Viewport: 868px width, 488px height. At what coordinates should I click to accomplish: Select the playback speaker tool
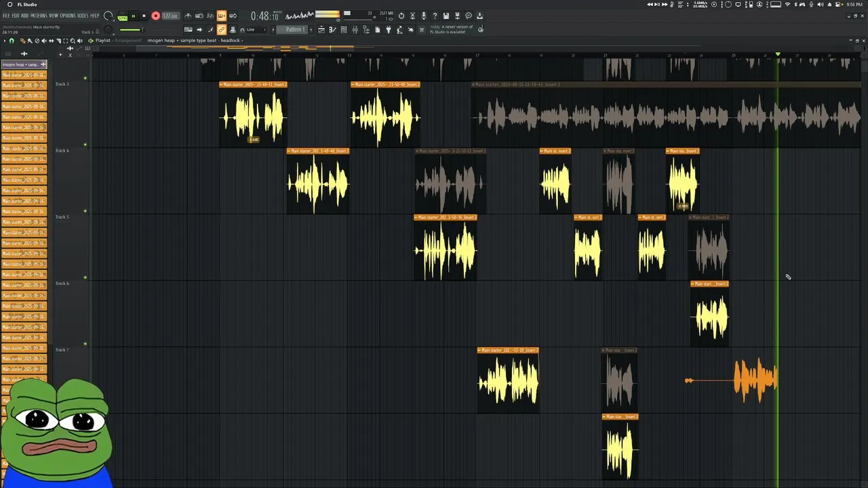point(80,41)
